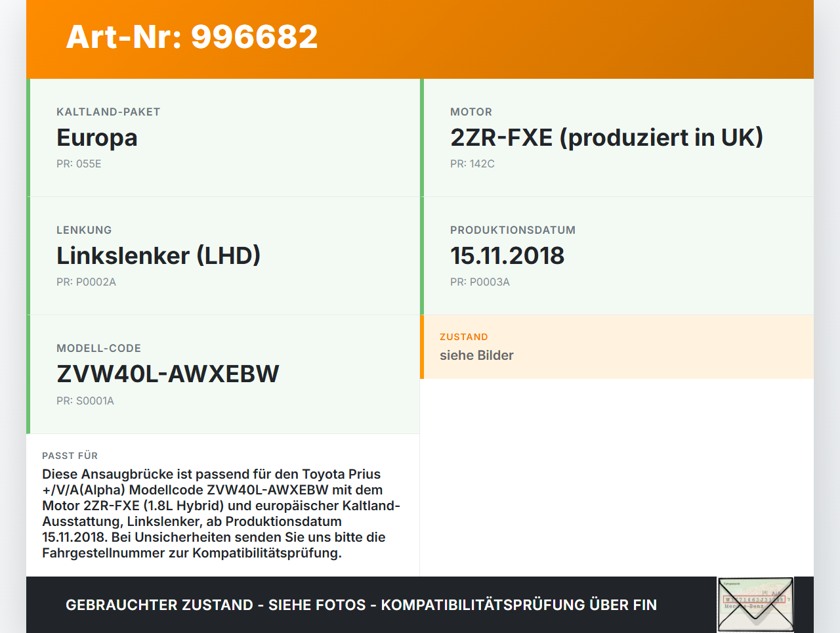Image resolution: width=840 pixels, height=633 pixels.
Task: Click the KALTLAND-PAKET label
Action: 108,112
